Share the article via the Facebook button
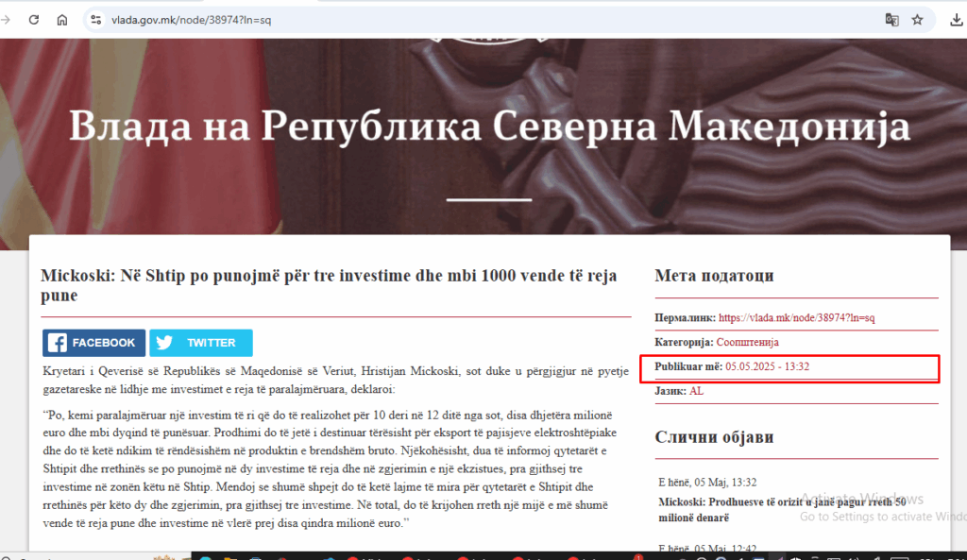 pos(93,343)
